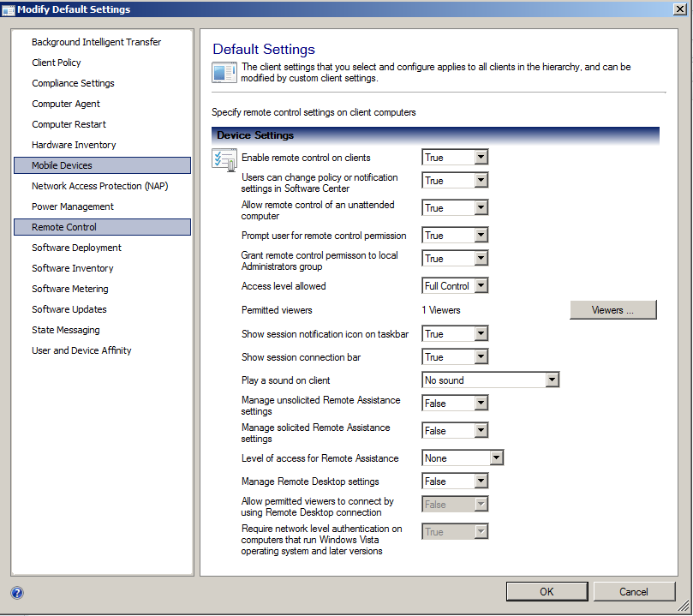Click the Viewers button for permitted viewers
The height and width of the screenshot is (616, 693).
click(612, 309)
